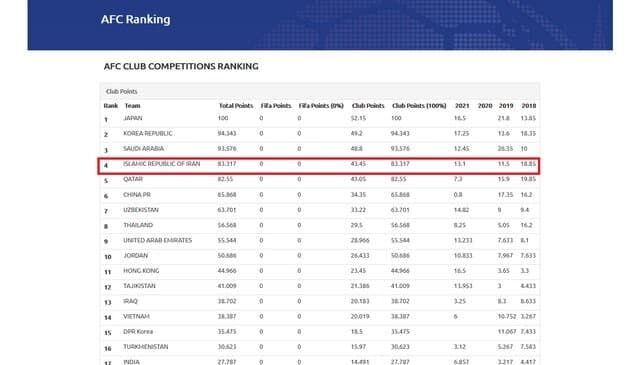640x365 pixels.
Task: Select the UZBEKISTAN team name
Action: coord(141,210)
